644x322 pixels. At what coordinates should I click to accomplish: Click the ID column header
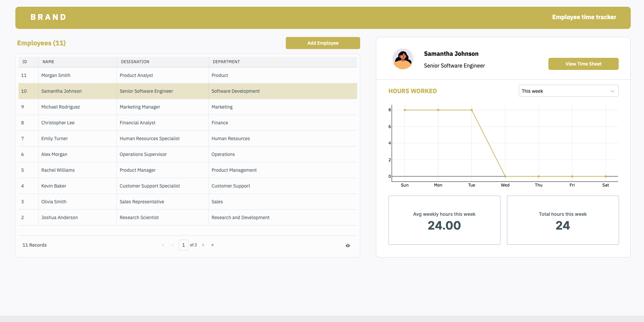(25, 62)
